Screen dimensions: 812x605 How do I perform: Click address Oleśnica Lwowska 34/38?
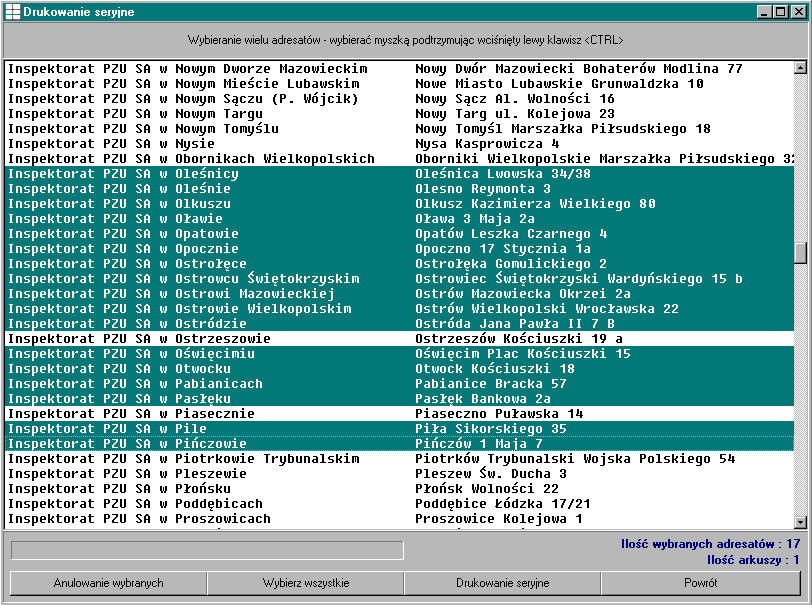[502, 174]
